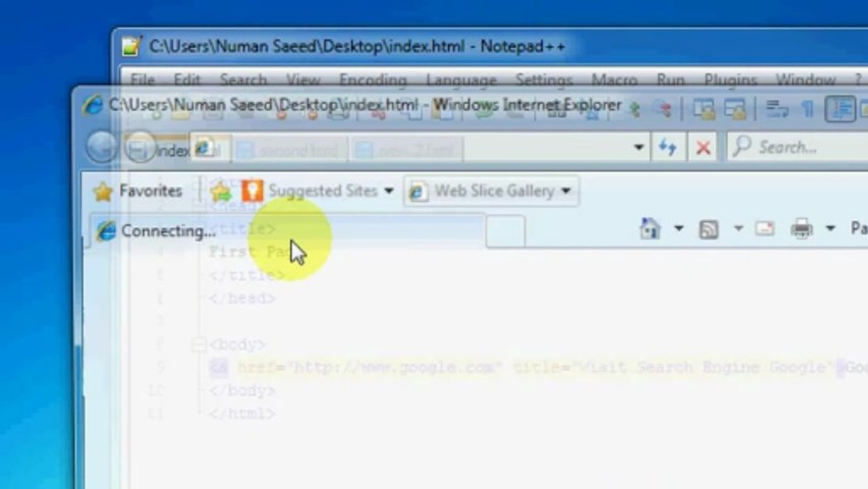Click the Show All Characters icon in Notepad++
The width and height of the screenshot is (868, 489).
[x=808, y=110]
